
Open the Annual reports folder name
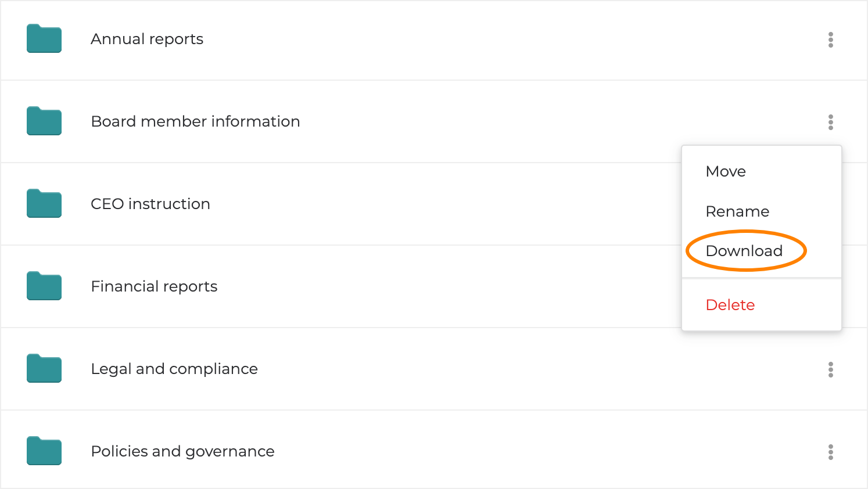[x=147, y=39]
